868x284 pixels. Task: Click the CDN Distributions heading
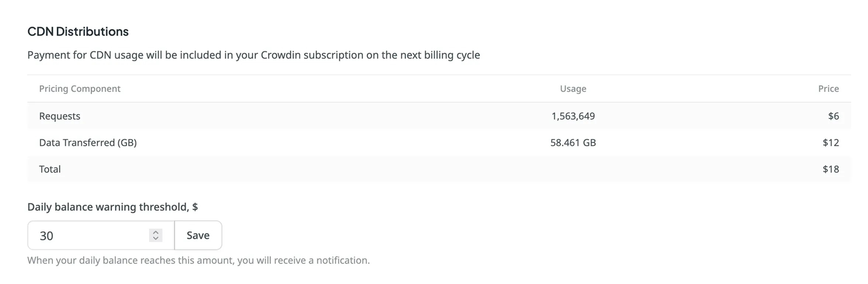point(78,31)
